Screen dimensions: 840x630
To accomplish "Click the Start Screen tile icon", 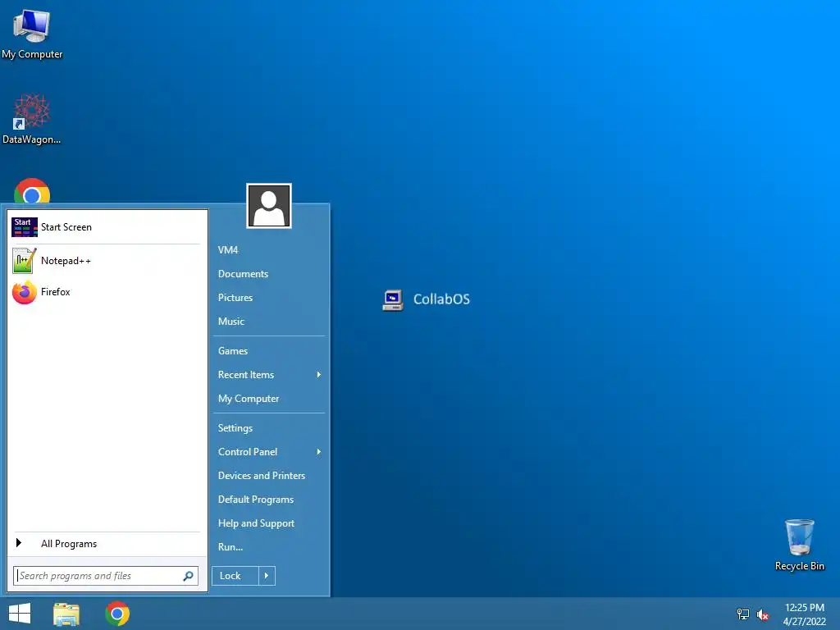I will 25,227.
